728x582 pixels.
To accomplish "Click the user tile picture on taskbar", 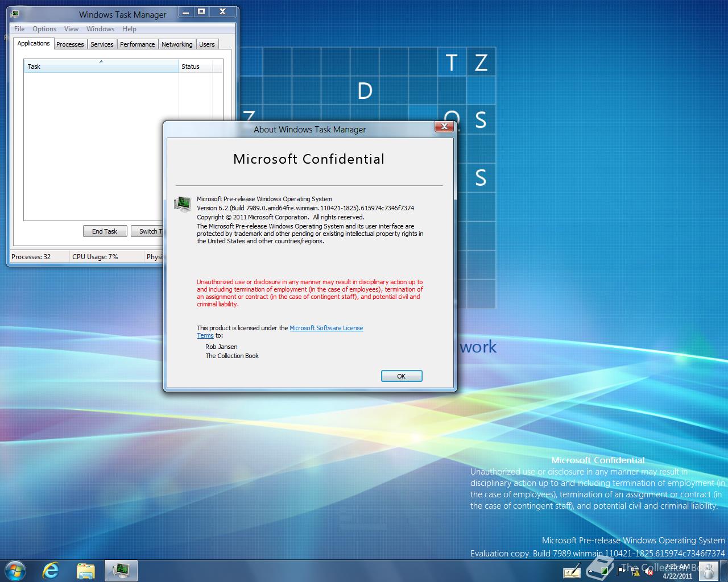I will click(x=708, y=571).
